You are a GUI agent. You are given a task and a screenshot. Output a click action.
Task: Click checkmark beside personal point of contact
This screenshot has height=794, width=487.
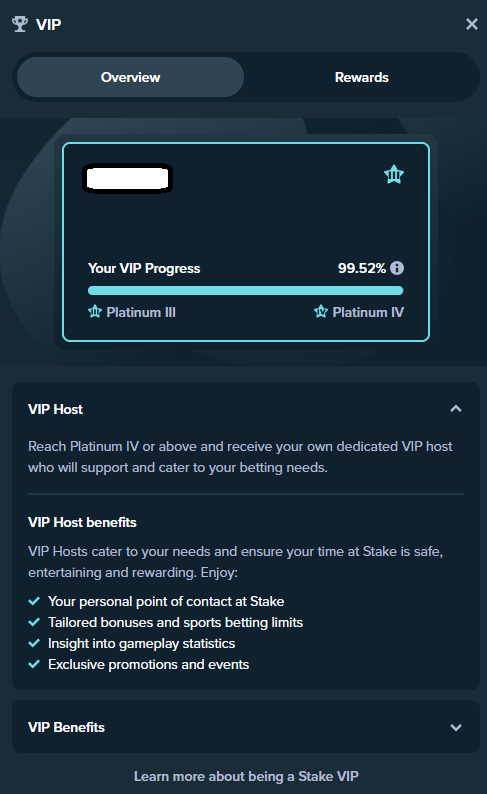[x=34, y=601]
